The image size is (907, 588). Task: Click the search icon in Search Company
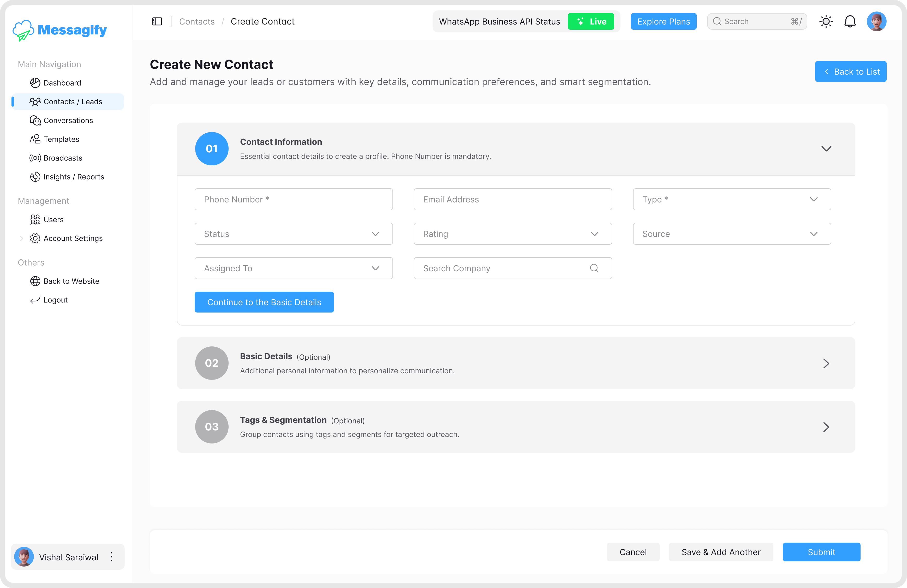point(594,268)
